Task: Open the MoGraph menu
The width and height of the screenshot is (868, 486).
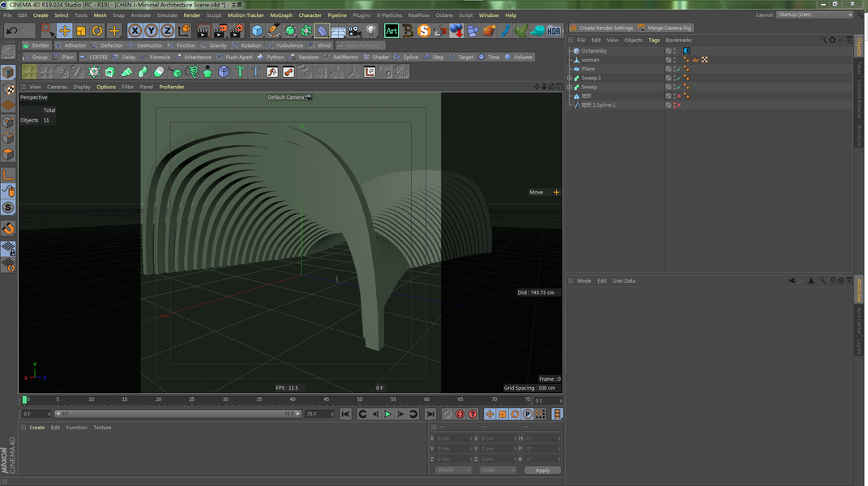Action: 281,15
